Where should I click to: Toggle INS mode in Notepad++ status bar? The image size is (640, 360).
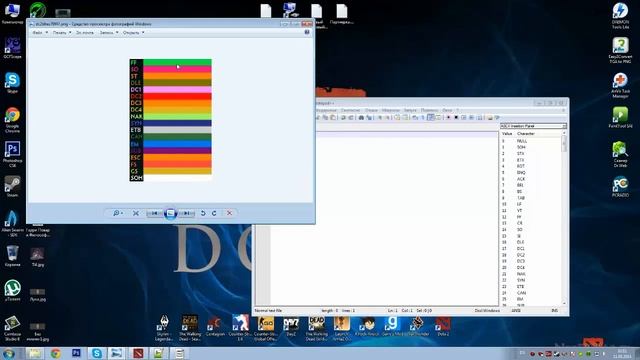[x=555, y=311]
